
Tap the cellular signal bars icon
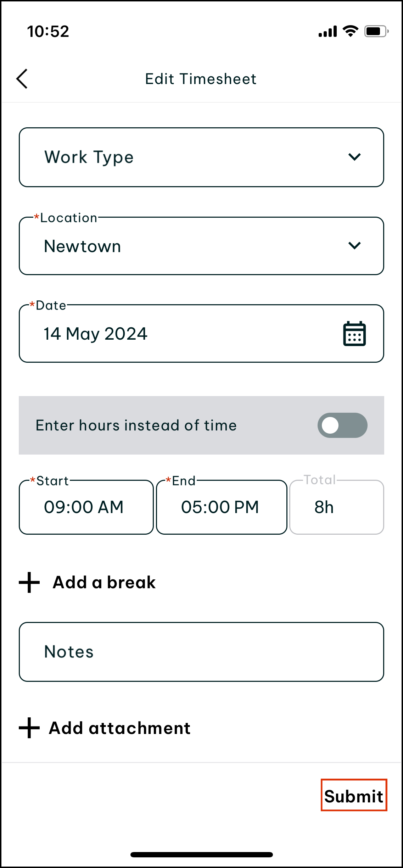pos(328,32)
